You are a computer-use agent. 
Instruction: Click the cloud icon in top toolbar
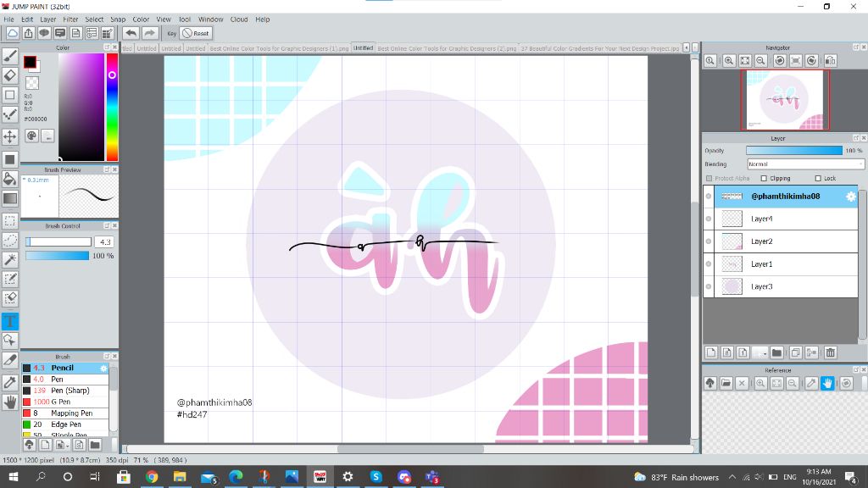click(12, 33)
